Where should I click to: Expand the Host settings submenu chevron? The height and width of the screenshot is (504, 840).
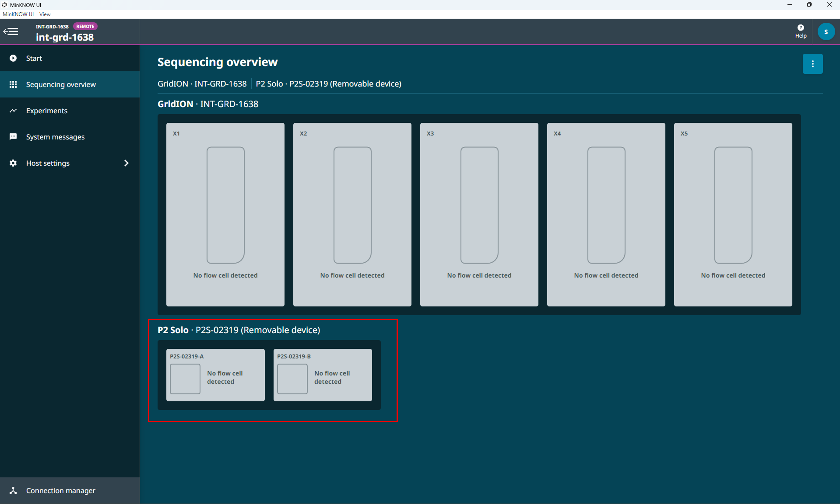coord(126,163)
